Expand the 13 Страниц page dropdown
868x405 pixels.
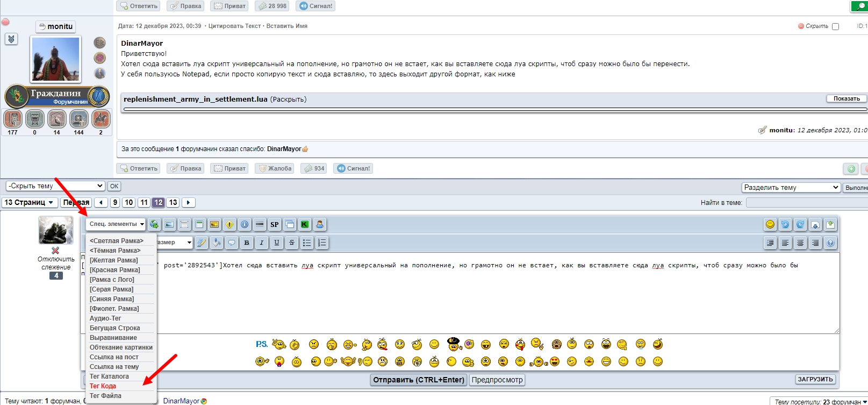coord(30,202)
